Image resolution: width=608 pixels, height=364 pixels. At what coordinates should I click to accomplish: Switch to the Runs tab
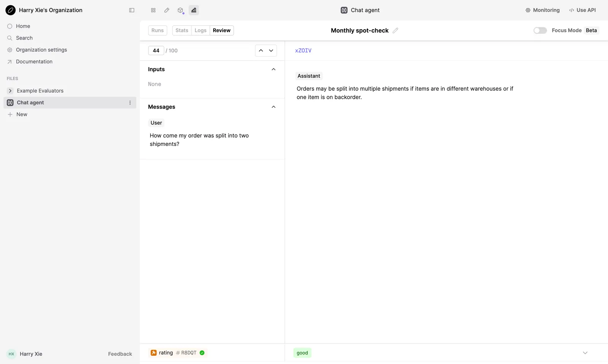pos(157,30)
